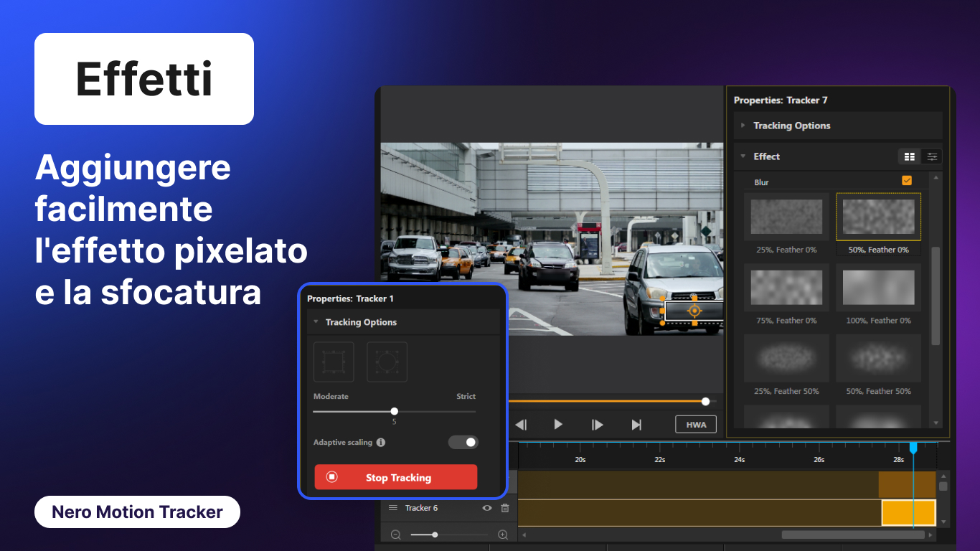Switch effect view to grid thumbnails
Image resolution: width=980 pixels, height=551 pixels.
tap(910, 156)
